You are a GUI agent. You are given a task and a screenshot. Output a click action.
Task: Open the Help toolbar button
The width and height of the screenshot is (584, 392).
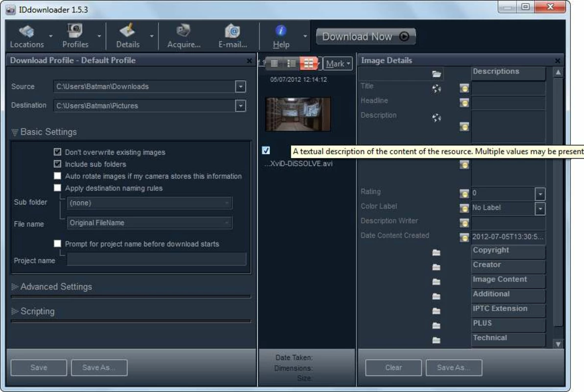[x=281, y=37]
